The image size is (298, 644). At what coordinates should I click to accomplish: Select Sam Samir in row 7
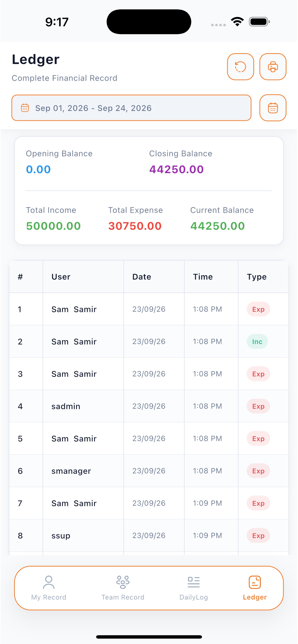click(x=74, y=503)
